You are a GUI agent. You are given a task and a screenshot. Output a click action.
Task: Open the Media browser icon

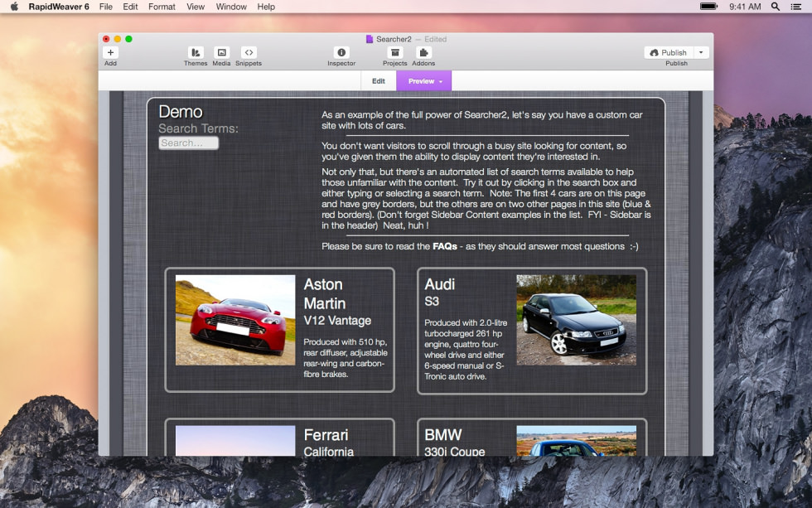(x=222, y=52)
